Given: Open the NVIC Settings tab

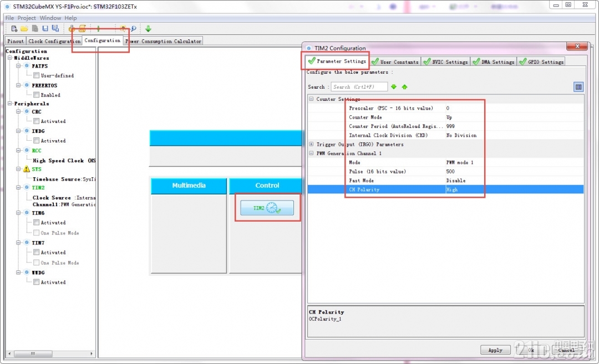Looking at the screenshot, I should tap(446, 62).
